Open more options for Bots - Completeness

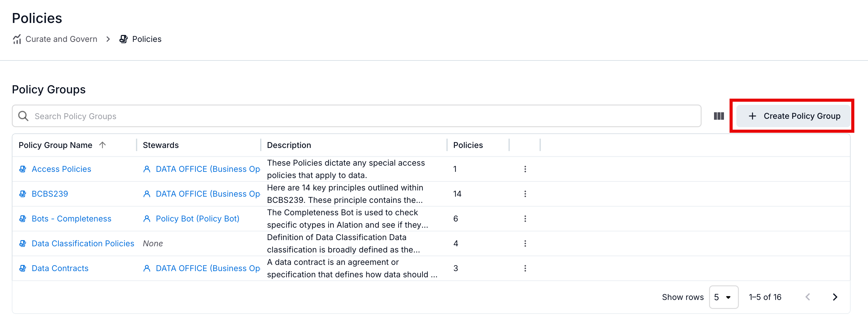[525, 219]
